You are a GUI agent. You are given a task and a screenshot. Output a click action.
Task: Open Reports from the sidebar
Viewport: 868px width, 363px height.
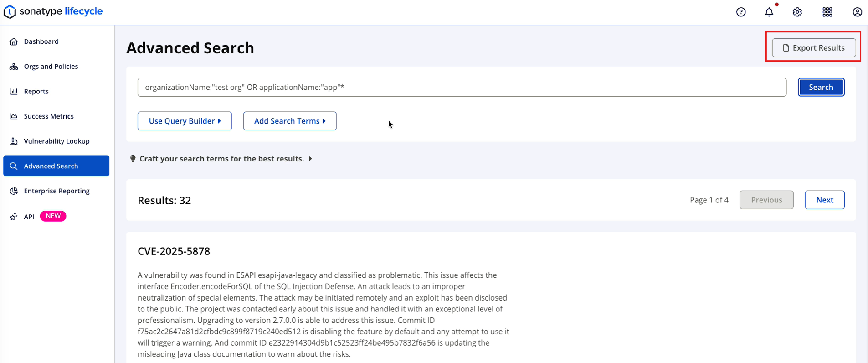pos(36,91)
